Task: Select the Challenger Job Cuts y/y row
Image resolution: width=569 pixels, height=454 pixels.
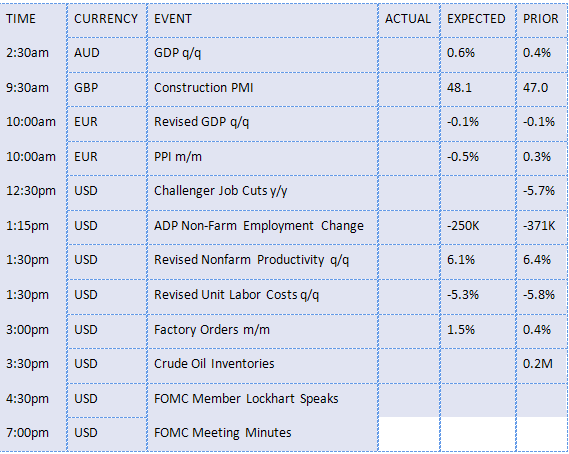Action: 284,193
